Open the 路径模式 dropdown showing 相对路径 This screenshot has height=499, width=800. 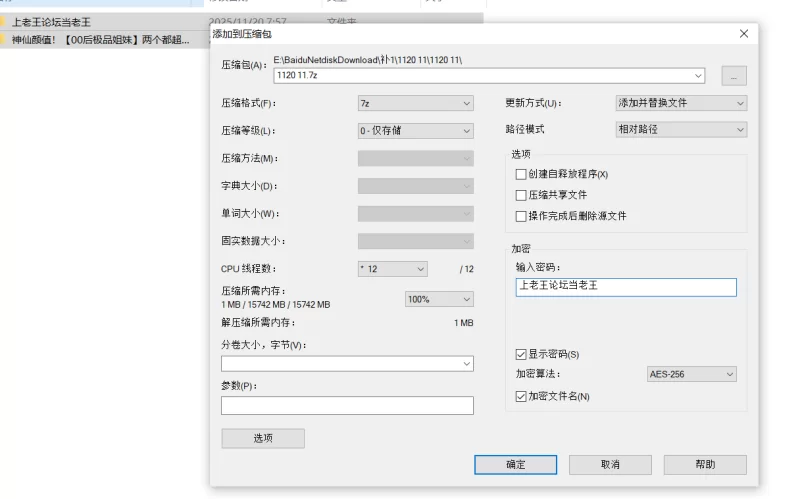coord(681,130)
